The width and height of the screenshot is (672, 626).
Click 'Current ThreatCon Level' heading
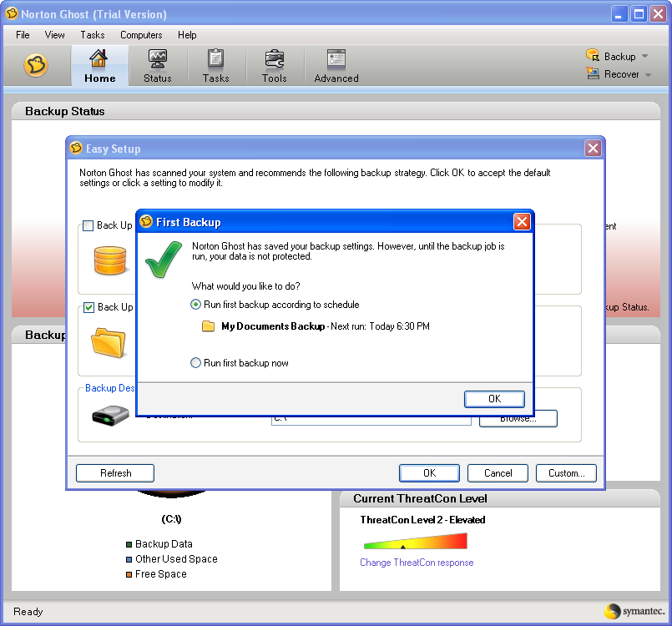(x=420, y=499)
